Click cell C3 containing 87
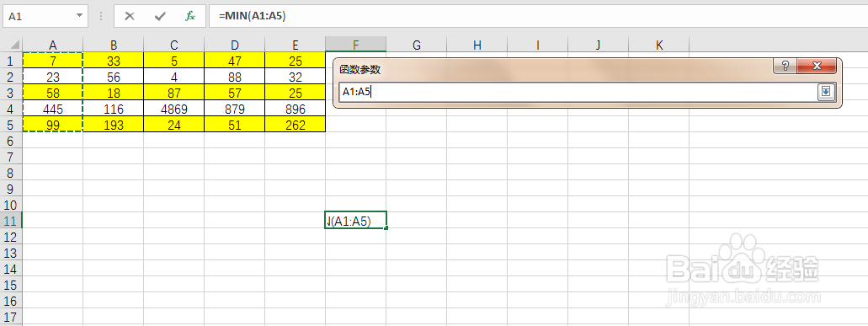 tap(173, 93)
